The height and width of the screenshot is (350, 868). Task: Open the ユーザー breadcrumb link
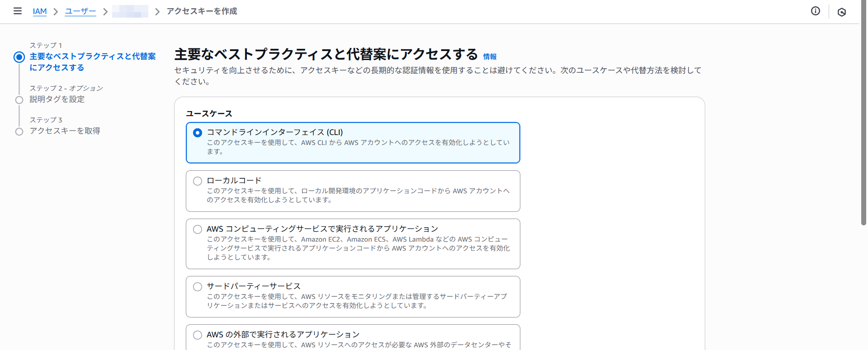tap(80, 11)
